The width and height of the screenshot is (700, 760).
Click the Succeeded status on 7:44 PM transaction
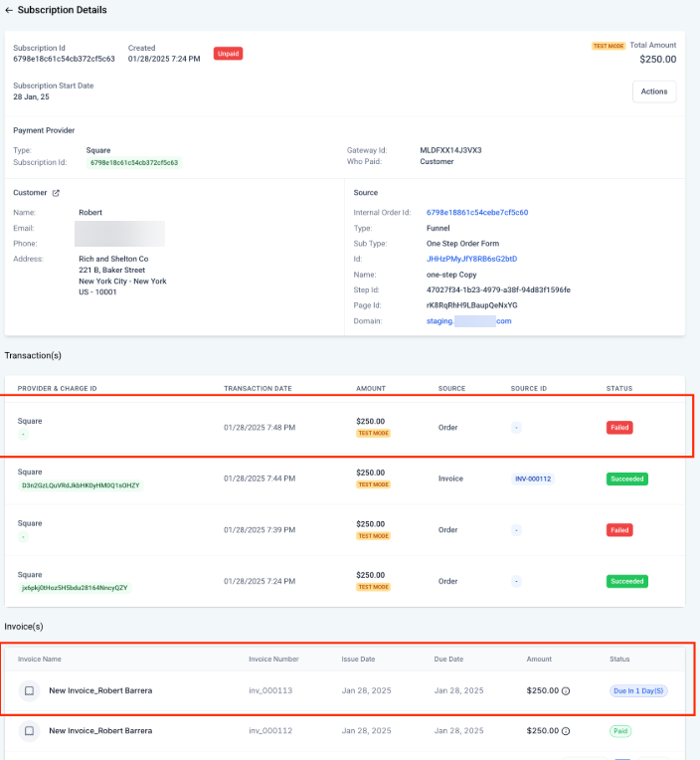[627, 478]
